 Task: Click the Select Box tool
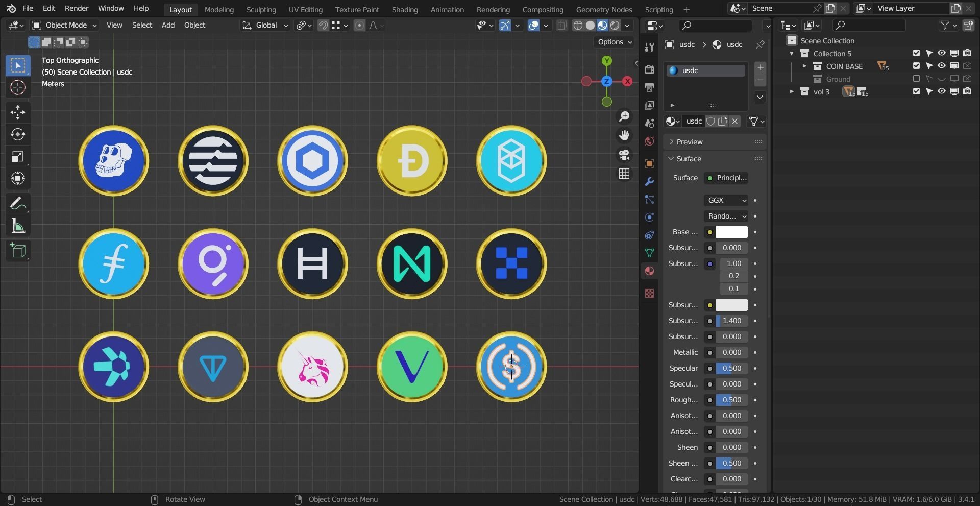click(18, 65)
